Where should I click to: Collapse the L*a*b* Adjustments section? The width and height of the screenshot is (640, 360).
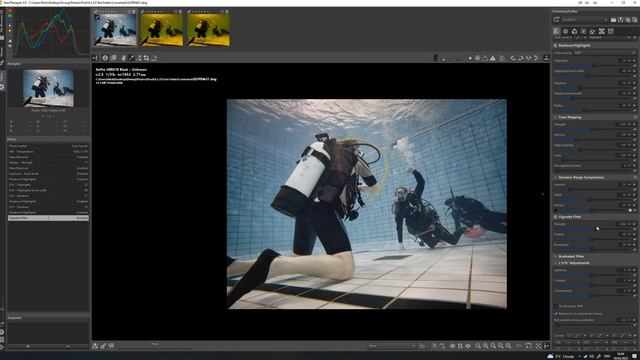point(573,263)
